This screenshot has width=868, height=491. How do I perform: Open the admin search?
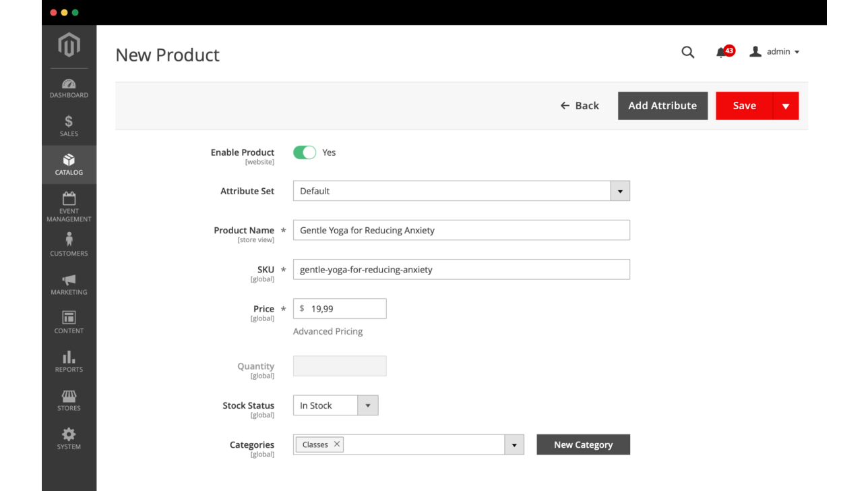coord(687,51)
